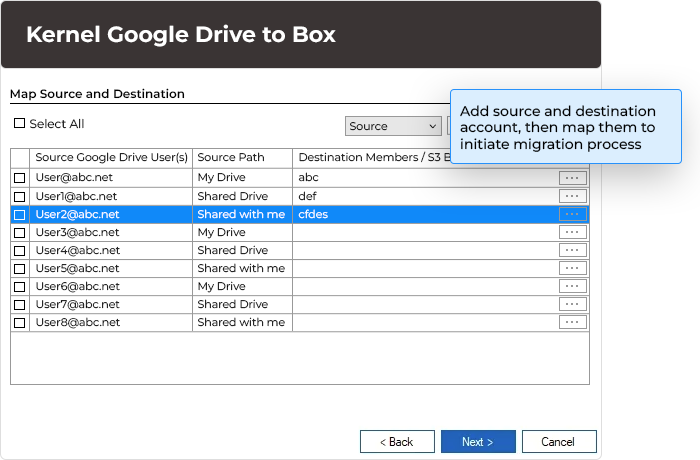This screenshot has height=460, width=700.
Task: Go back with the < Back button
Action: click(397, 442)
